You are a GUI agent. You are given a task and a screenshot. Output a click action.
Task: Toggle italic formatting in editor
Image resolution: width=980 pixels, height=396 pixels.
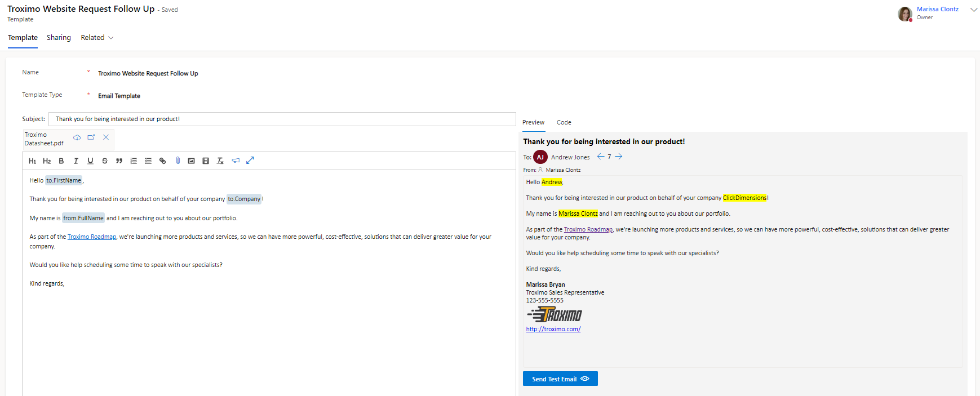76,161
